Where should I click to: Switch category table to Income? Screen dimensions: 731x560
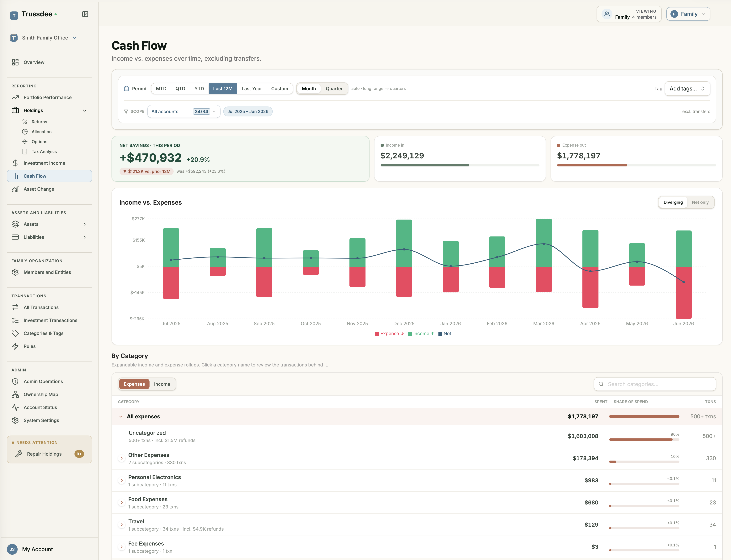tap(162, 384)
